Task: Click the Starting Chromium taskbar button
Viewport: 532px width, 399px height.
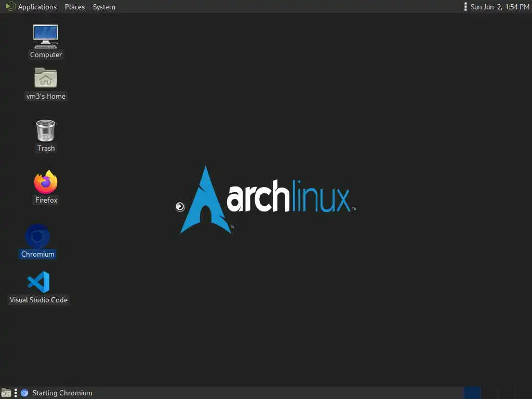Action: tap(57, 393)
